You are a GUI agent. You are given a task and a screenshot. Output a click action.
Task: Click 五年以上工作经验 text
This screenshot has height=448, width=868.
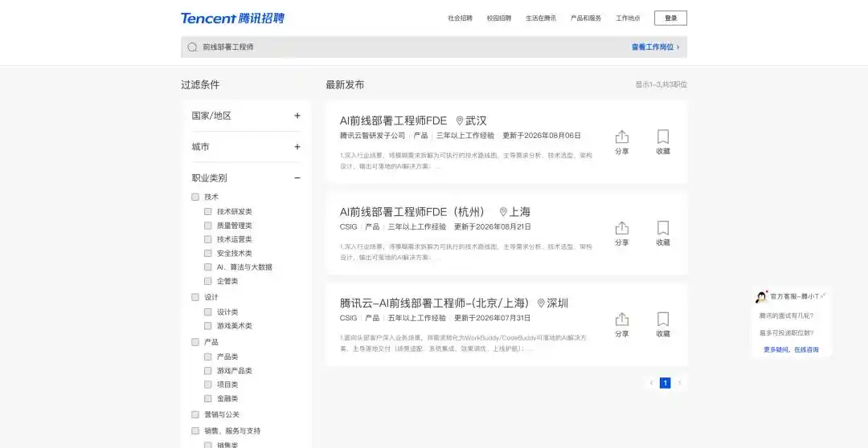coord(417,318)
